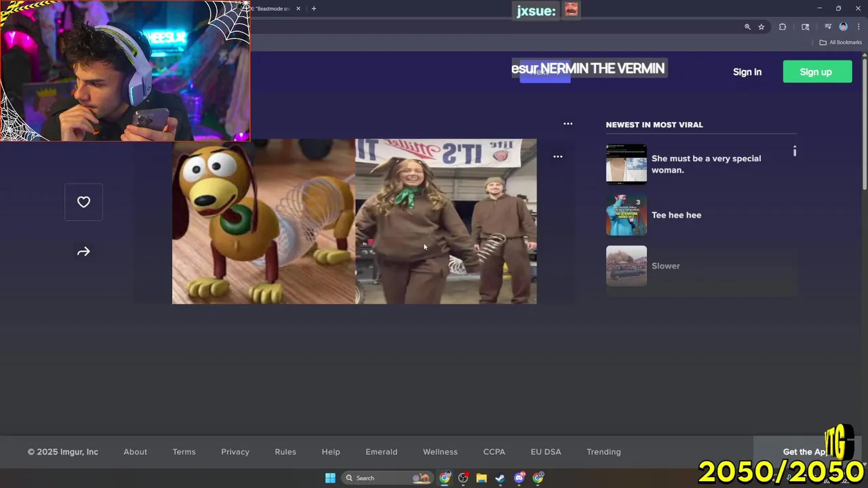This screenshot has height=488, width=868.
Task: Click the thumbnail next to 'She must be a very special woman.'
Action: coord(626,164)
